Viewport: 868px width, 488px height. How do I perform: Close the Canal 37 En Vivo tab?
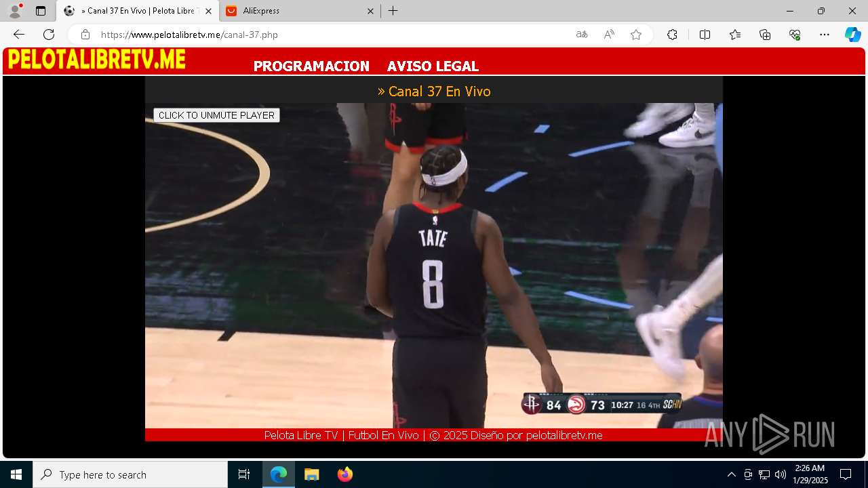208,11
